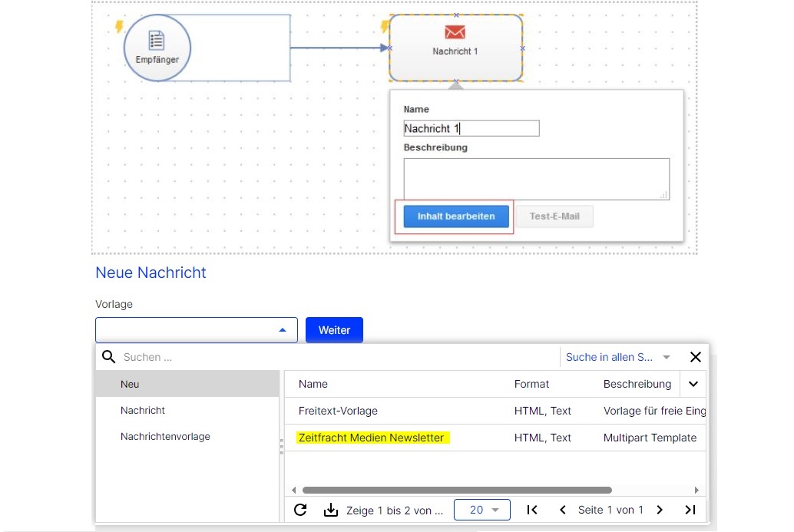Download the template list
Viewport: 794px width, 532px height.
click(331, 510)
